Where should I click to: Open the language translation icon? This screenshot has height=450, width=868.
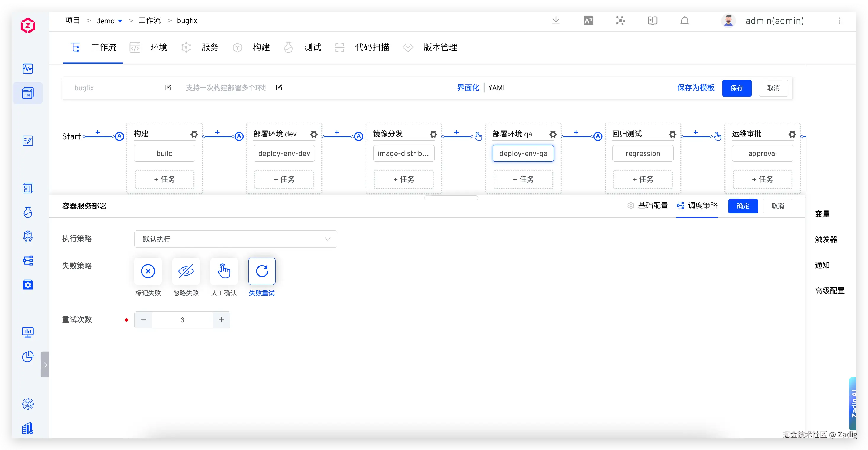pyautogui.click(x=588, y=21)
